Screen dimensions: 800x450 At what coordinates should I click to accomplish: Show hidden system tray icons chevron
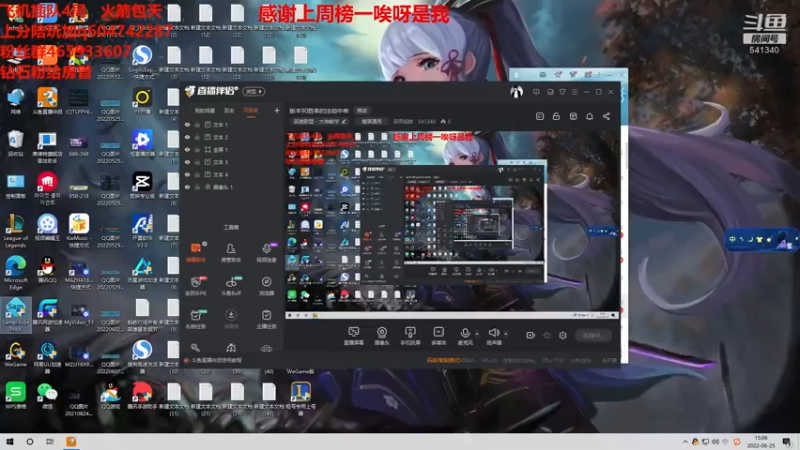click(x=685, y=442)
